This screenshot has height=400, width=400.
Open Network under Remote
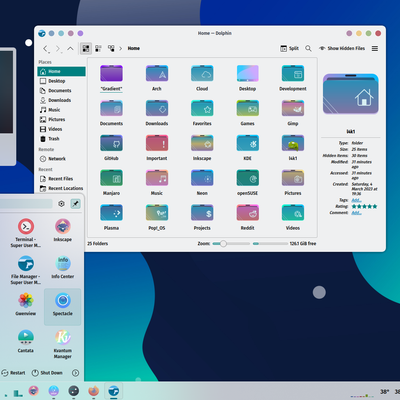click(x=61, y=159)
